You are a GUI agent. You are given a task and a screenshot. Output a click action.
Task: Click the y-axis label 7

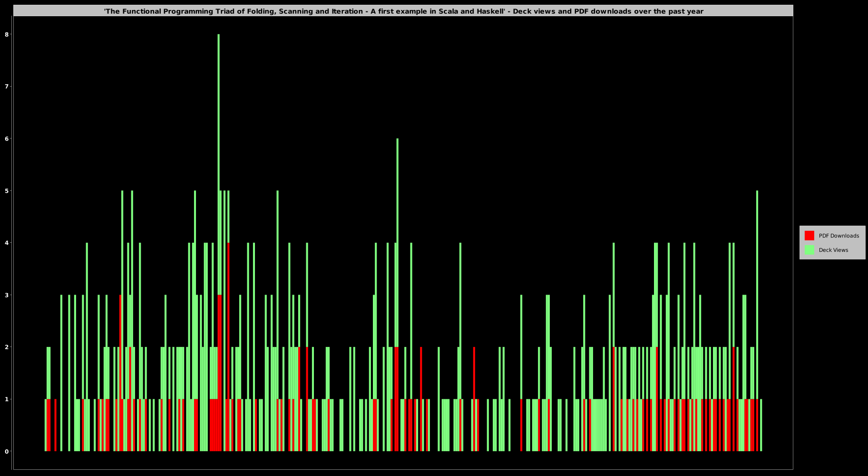[x=7, y=86]
